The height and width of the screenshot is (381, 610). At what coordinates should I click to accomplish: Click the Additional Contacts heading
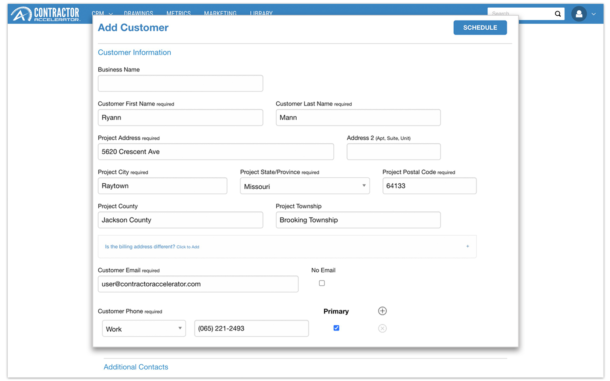[136, 367]
